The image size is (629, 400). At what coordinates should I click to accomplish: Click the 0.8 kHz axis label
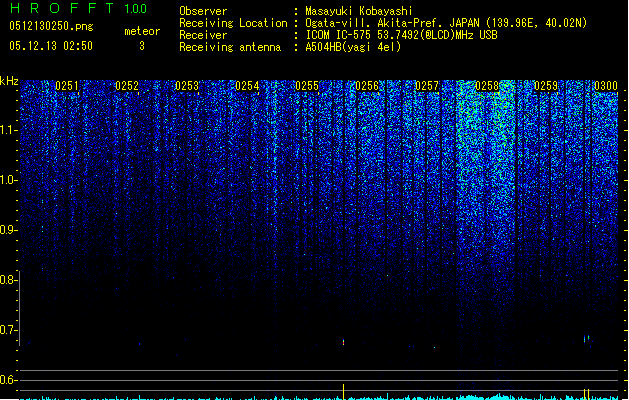(x=8, y=280)
